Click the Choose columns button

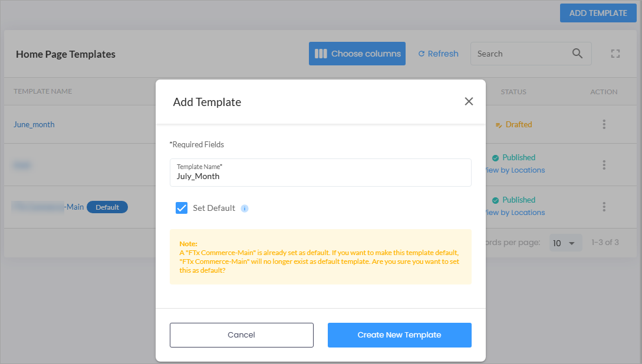(x=357, y=54)
